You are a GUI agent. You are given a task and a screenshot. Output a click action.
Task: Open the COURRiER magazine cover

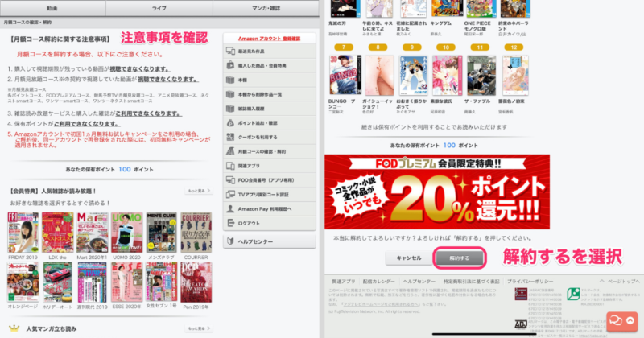(196, 233)
